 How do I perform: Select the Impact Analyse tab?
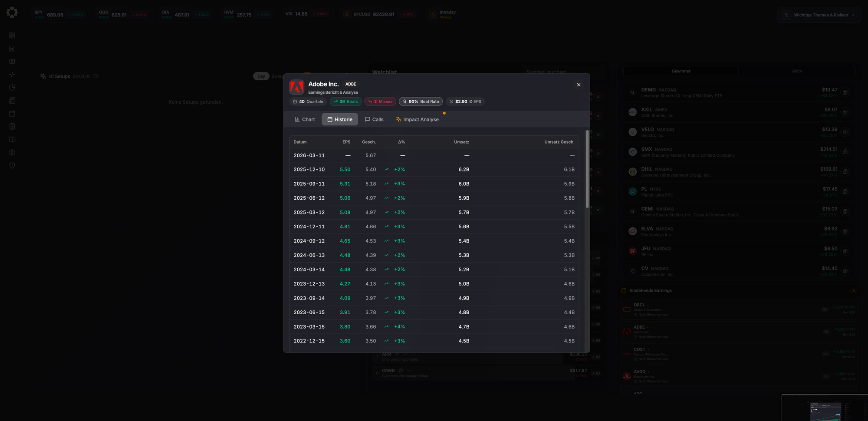pos(417,120)
